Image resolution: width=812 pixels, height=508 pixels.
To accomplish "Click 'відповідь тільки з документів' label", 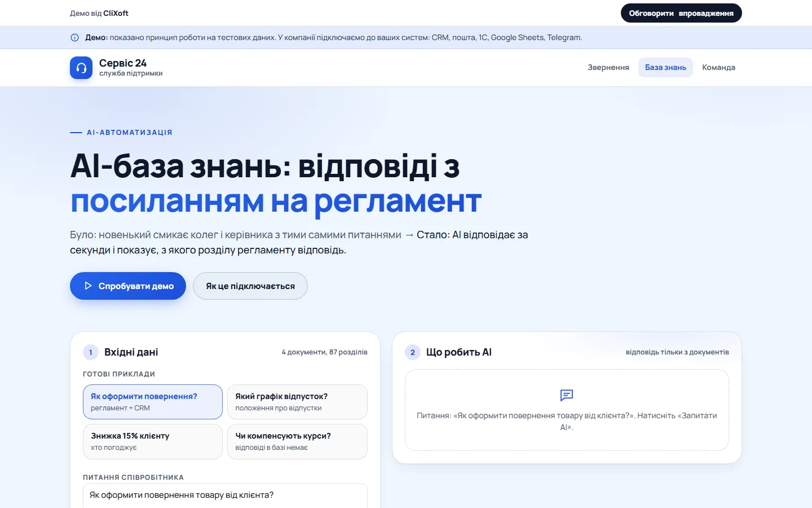I will 677,352.
